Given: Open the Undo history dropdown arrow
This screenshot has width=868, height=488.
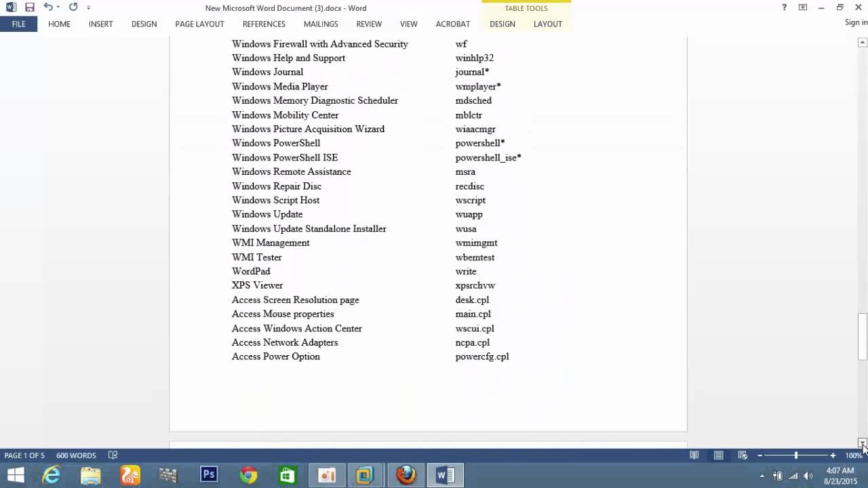Looking at the screenshot, I should pos(58,7).
